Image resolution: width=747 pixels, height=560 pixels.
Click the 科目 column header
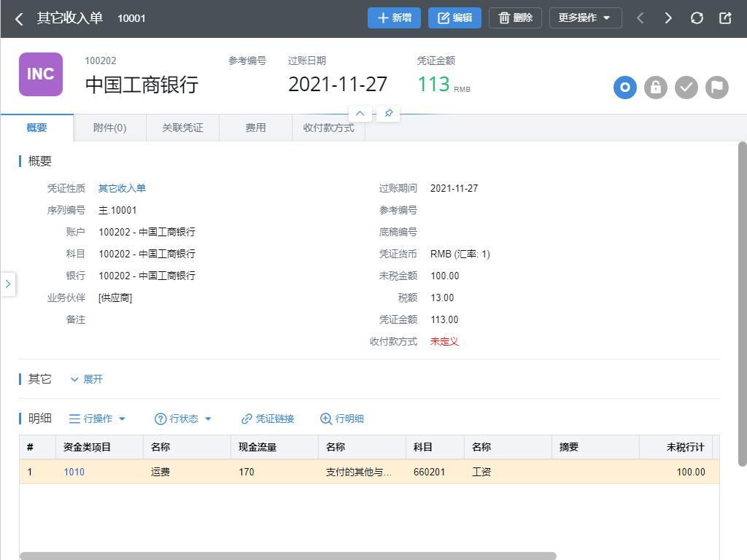[x=435, y=447]
